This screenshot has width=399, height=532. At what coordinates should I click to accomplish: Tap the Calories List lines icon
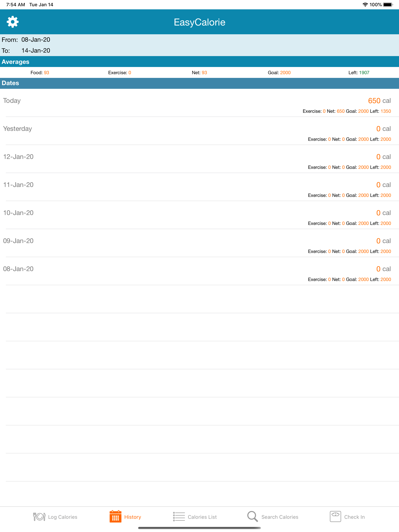pyautogui.click(x=179, y=517)
